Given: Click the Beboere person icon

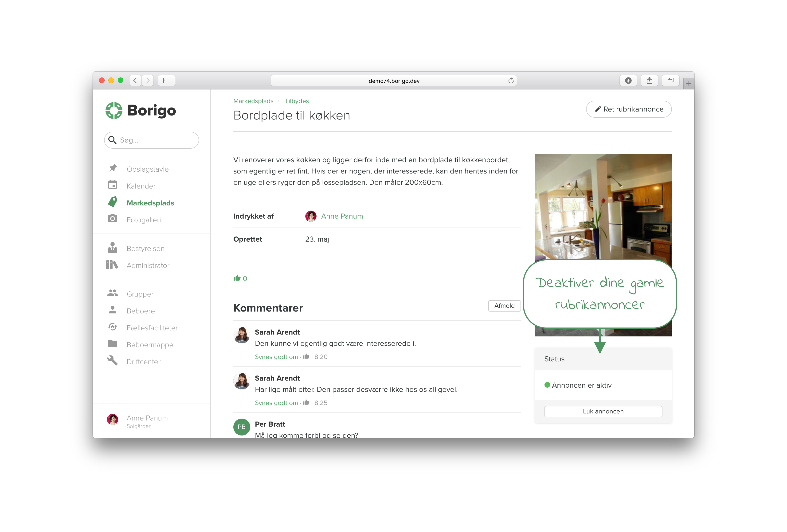Looking at the screenshot, I should [112, 310].
